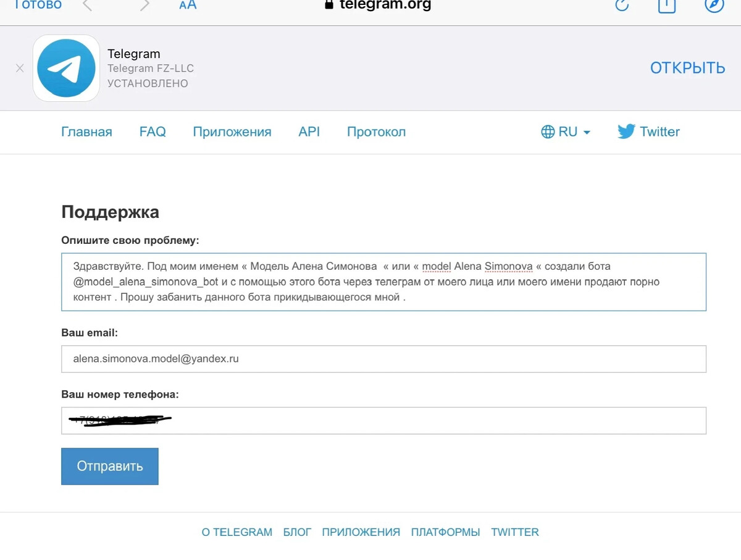This screenshot has height=560, width=741.
Task: Tap the telegram.org address bar
Action: point(378,5)
